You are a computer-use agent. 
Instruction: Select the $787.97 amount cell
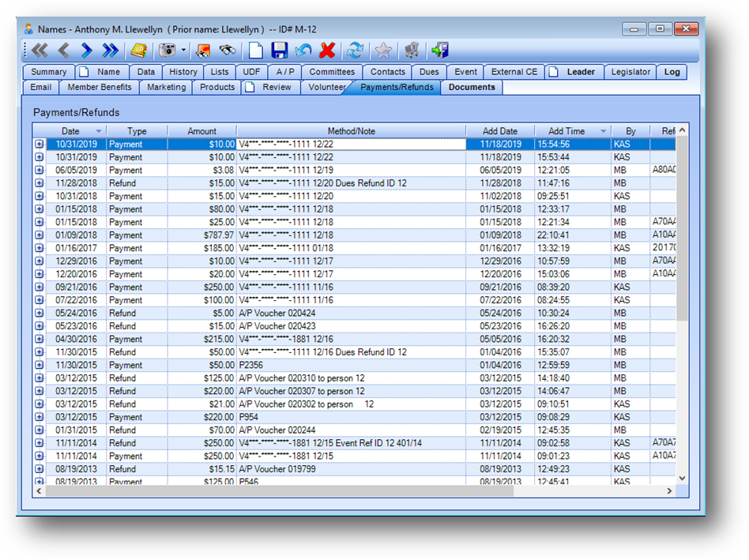click(202, 235)
